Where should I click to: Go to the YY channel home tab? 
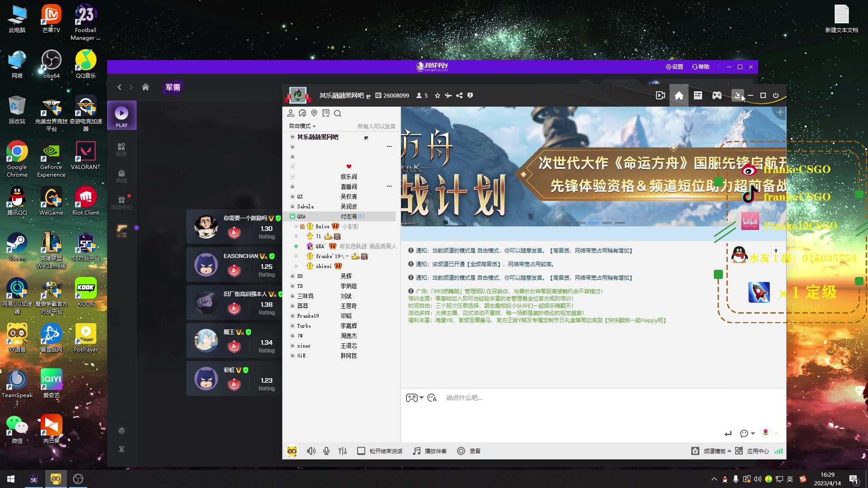point(679,95)
